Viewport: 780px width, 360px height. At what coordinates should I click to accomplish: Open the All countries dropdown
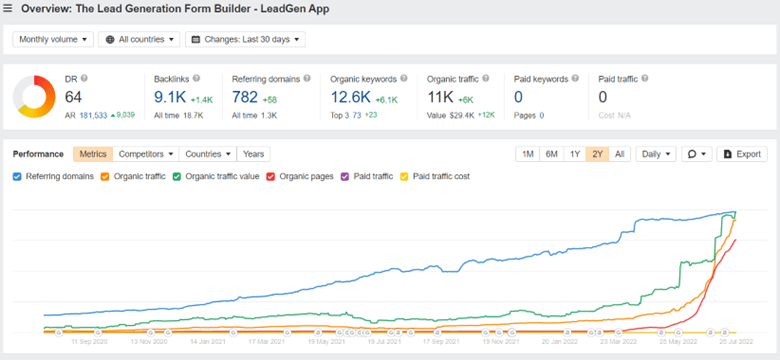point(139,40)
